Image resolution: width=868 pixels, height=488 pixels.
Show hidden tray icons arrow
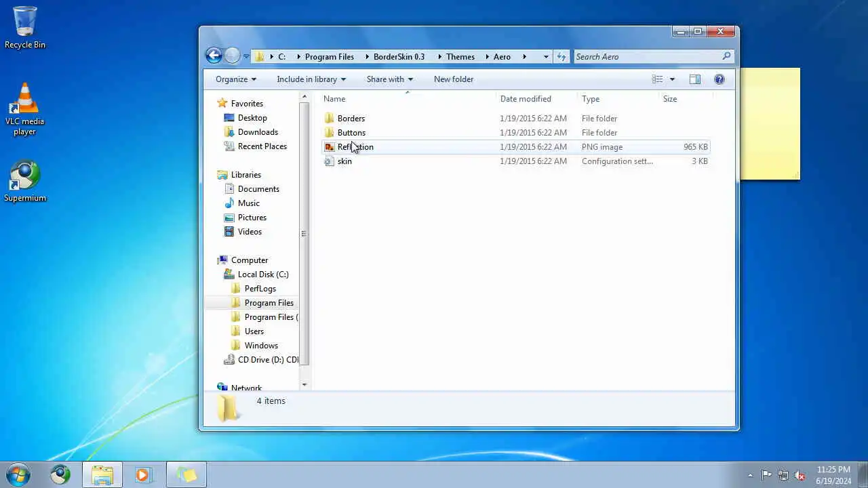(750, 475)
